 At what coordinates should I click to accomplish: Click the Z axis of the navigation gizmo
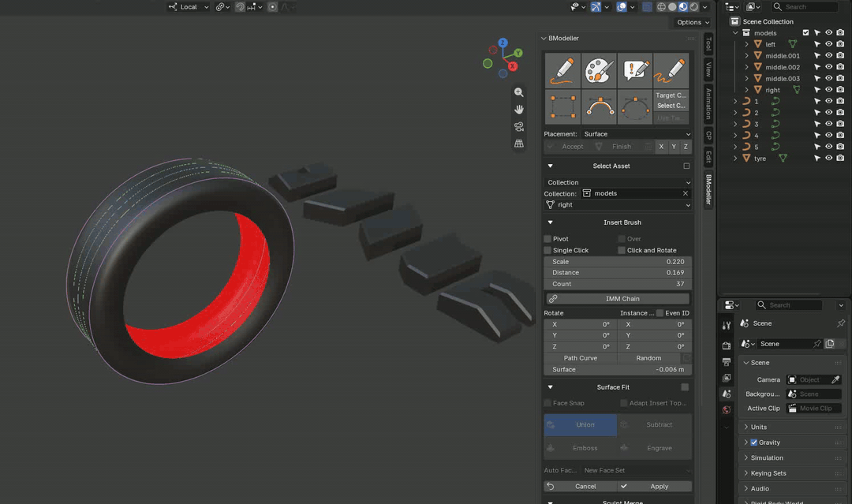[x=503, y=43]
